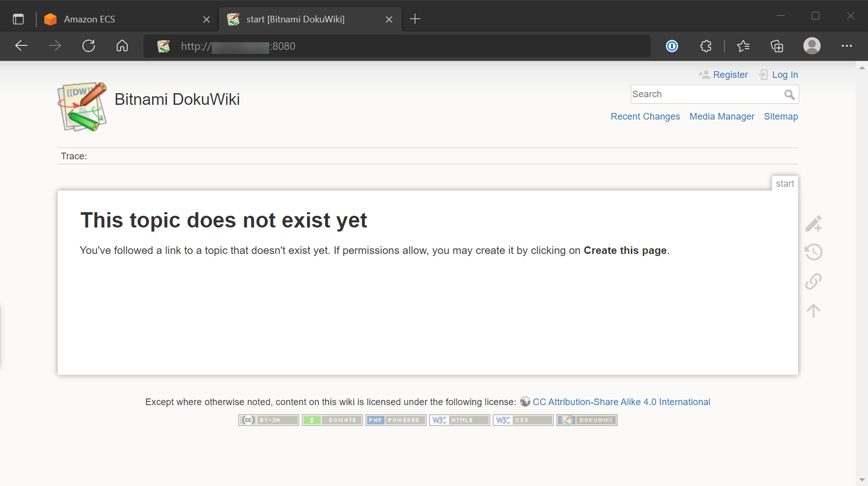Switch to the Amazon ECS tab
Screen dimensions: 868x486
pyautogui.click(x=125, y=19)
